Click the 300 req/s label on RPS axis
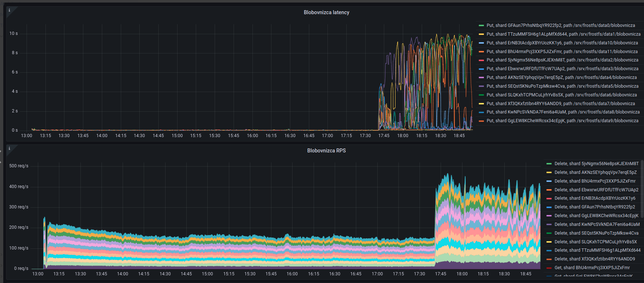Screen dimensions: 644x283 (19, 207)
